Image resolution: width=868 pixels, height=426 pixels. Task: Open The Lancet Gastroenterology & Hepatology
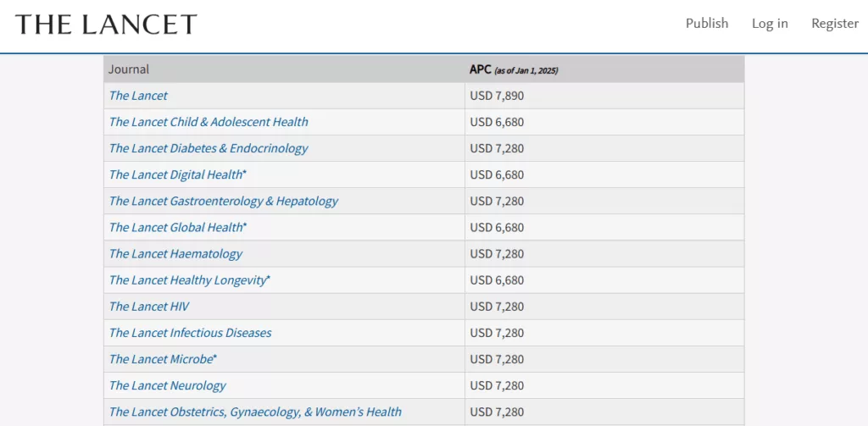223,201
